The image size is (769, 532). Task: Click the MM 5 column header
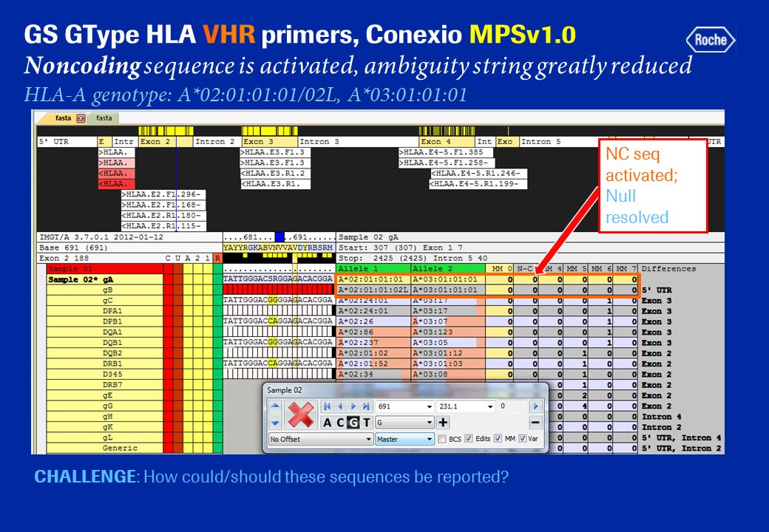tap(576, 268)
